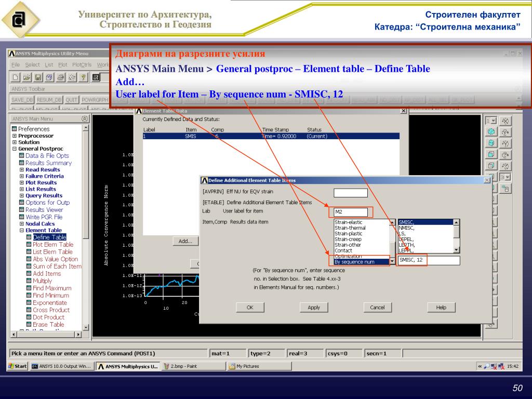Click the New Analysis toolbar icon
Screen dimensions: 532x399
pos(15,77)
